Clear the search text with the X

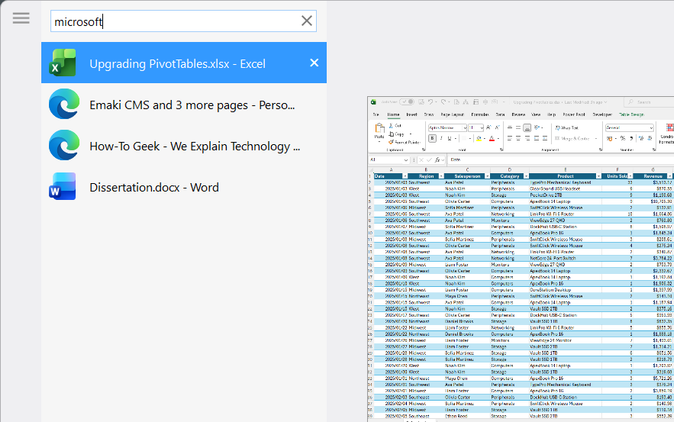click(x=306, y=21)
